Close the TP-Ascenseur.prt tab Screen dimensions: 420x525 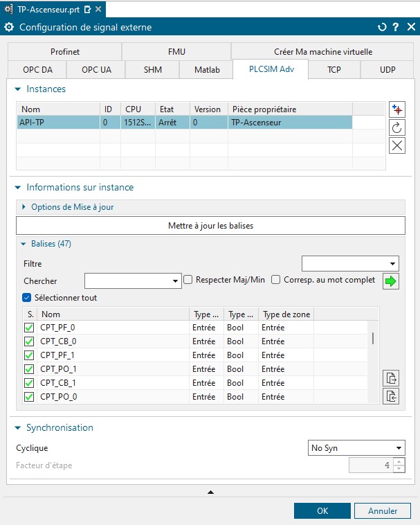coord(98,9)
